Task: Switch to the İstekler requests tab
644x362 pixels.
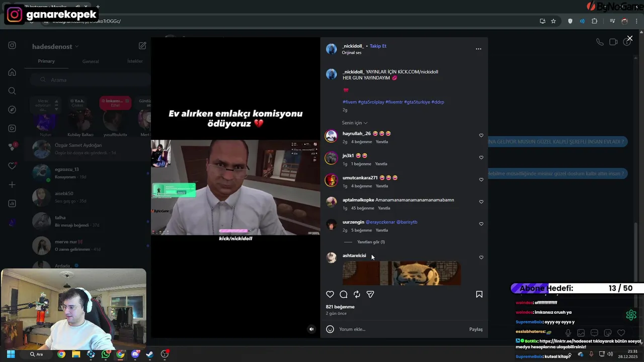Action: 135,61
